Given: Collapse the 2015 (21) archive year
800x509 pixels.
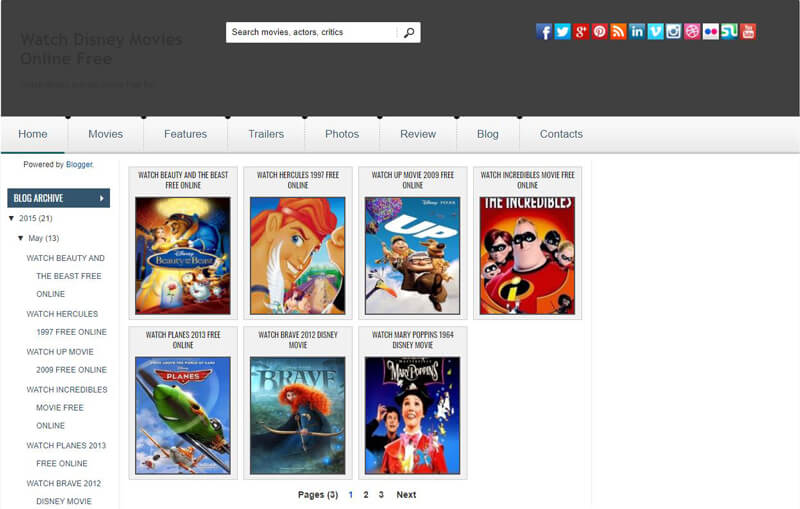Looking at the screenshot, I should (x=11, y=218).
